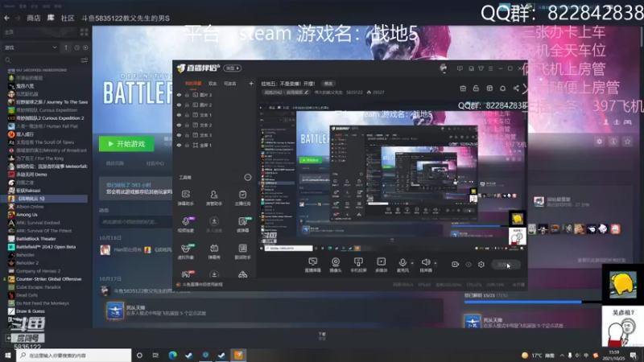This screenshot has height=362, width=644.
Task: Expand speaker options arrow
Action: (436, 263)
